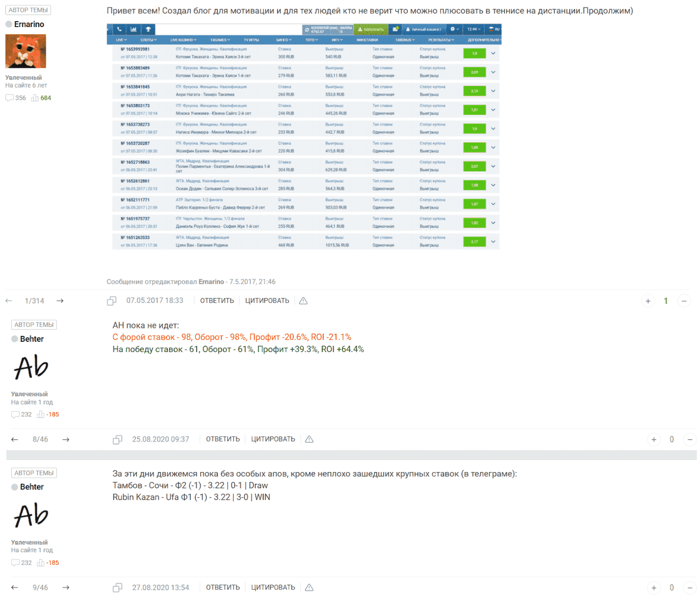Click the report warning icon on the 25.08.2020 post

[x=309, y=440]
